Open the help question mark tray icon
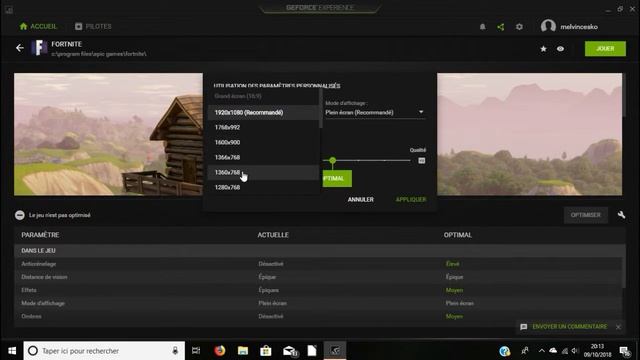Viewport: 640px width, 360px height. pyautogui.click(x=504, y=351)
